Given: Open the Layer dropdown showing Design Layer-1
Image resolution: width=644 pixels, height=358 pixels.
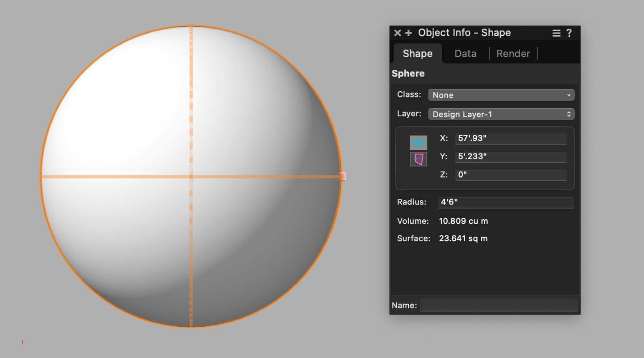Looking at the screenshot, I should click(x=501, y=114).
